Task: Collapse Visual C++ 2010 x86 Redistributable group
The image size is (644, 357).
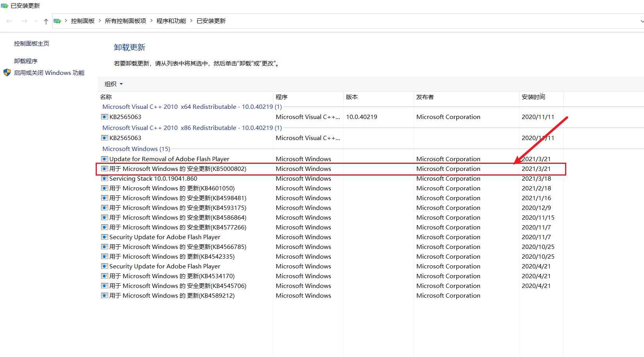Action: pyautogui.click(x=192, y=128)
